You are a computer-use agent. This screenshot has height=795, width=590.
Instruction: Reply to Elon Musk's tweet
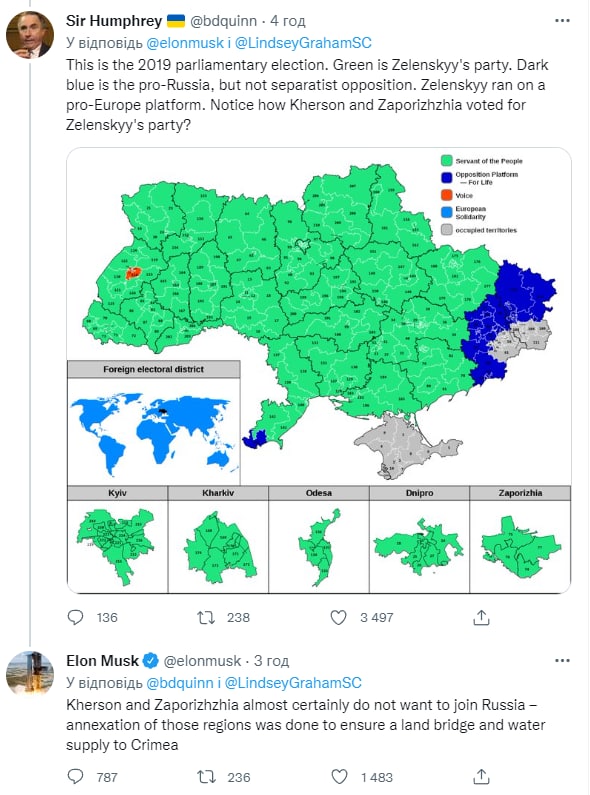(x=76, y=777)
